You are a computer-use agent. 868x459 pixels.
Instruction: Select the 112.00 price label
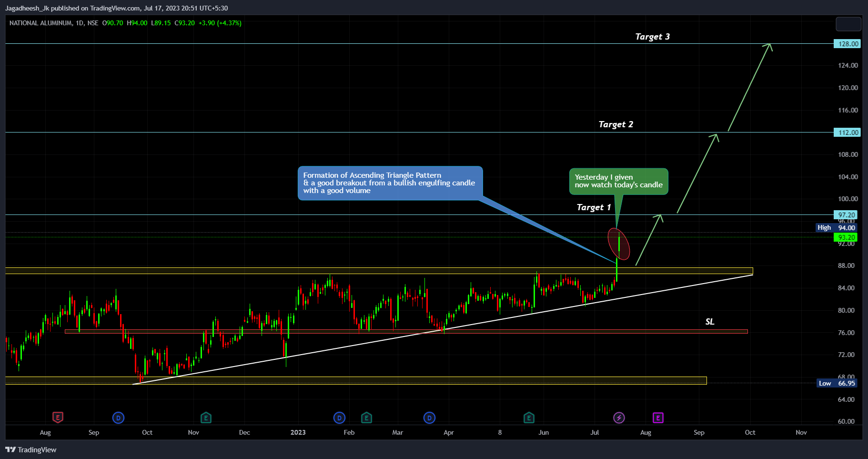tap(847, 133)
